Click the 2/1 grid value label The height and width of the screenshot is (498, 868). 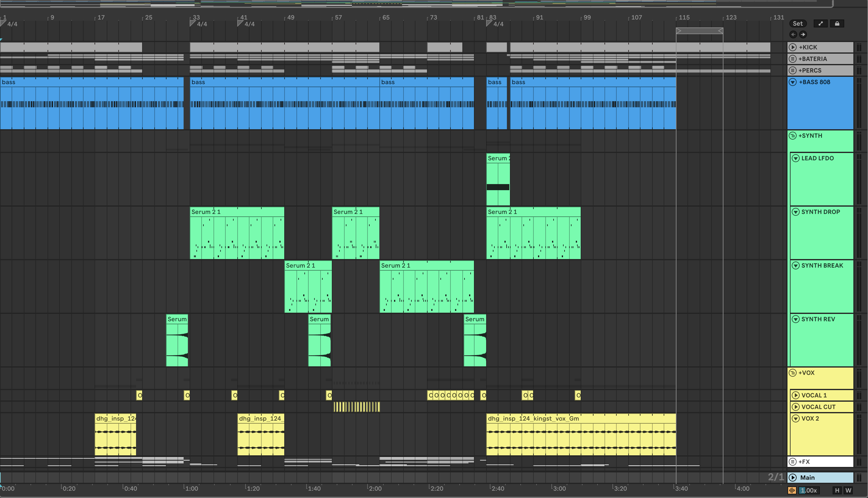pos(776,477)
